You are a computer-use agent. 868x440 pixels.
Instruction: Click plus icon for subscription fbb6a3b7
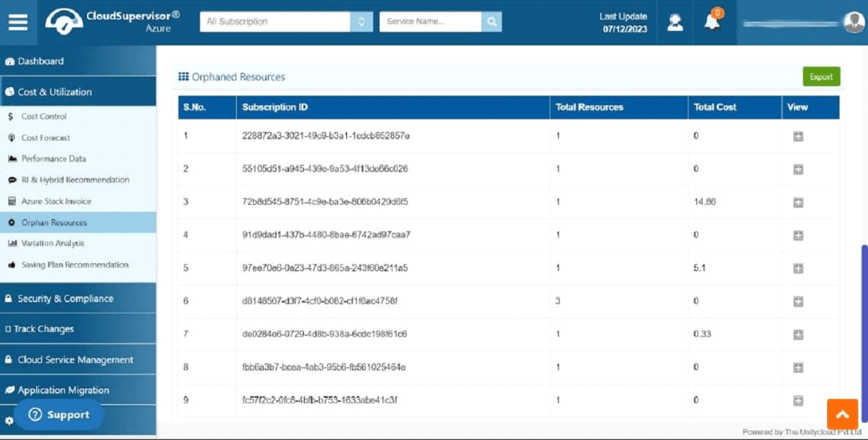point(798,367)
